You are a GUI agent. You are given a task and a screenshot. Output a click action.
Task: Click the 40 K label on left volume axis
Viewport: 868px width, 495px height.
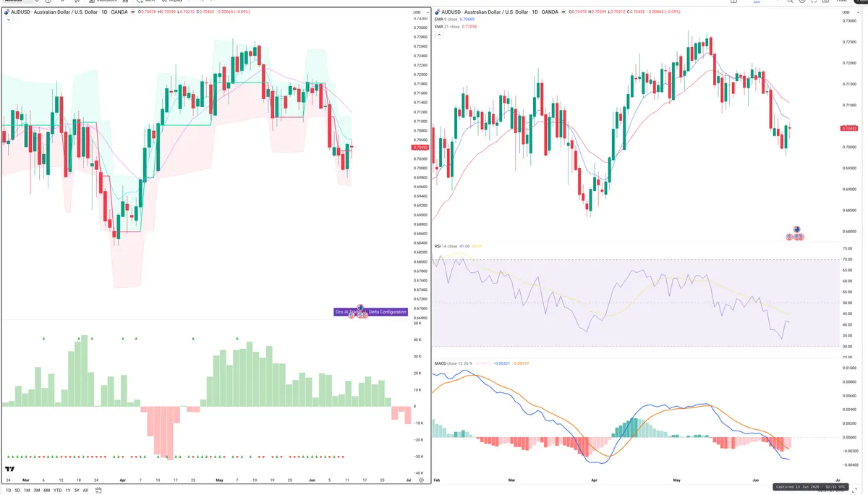417,339
